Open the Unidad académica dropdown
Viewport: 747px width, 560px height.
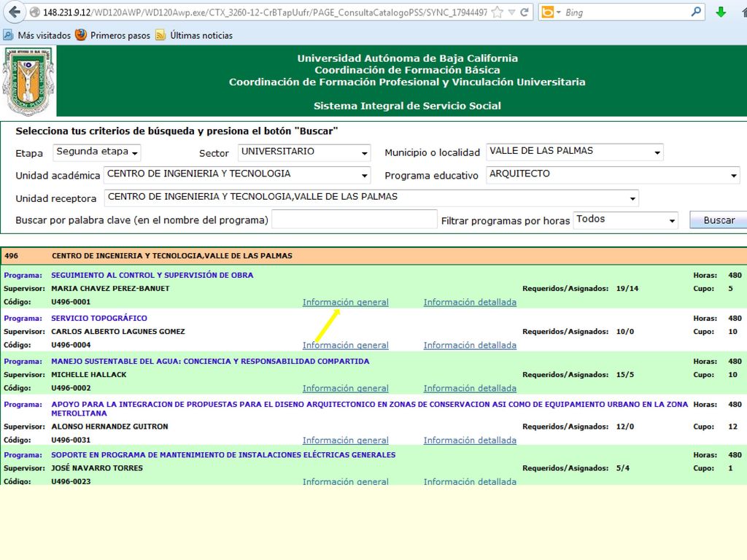[x=237, y=175]
